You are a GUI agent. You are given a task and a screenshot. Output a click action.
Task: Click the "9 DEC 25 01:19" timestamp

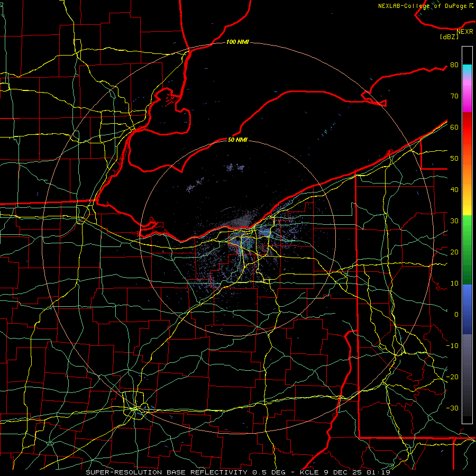click(x=356, y=472)
